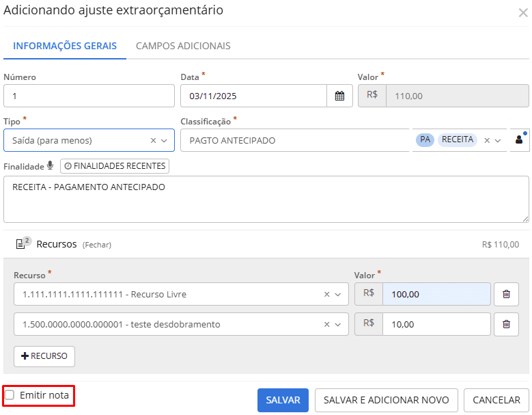This screenshot has width=532, height=415.
Task: Click the disabled Valor field 110,00
Action: pyautogui.click(x=457, y=96)
